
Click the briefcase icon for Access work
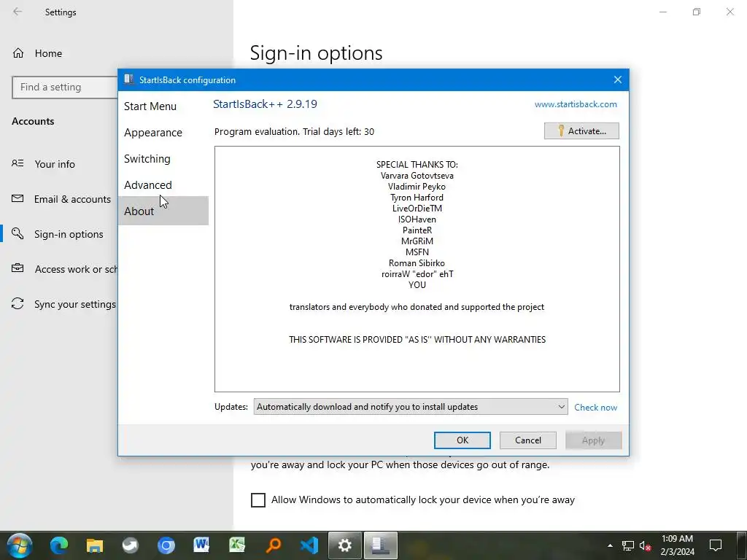18,268
